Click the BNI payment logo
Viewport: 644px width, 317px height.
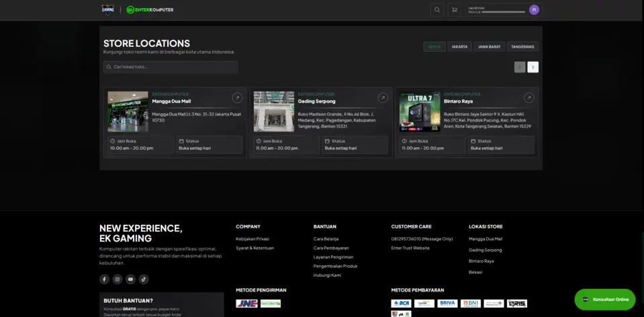[471, 304]
